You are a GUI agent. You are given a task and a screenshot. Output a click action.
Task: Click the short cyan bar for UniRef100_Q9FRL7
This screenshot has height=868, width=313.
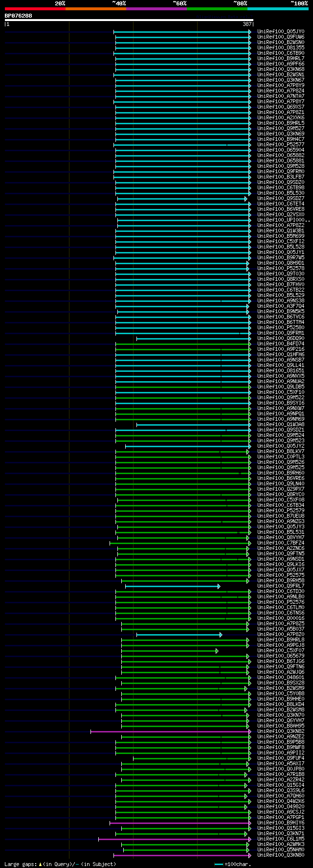(x=173, y=586)
